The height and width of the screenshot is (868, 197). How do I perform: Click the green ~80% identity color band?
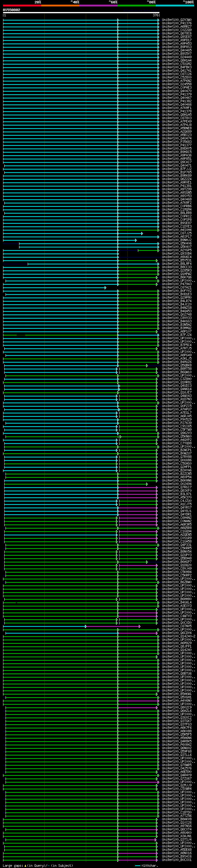137,6
